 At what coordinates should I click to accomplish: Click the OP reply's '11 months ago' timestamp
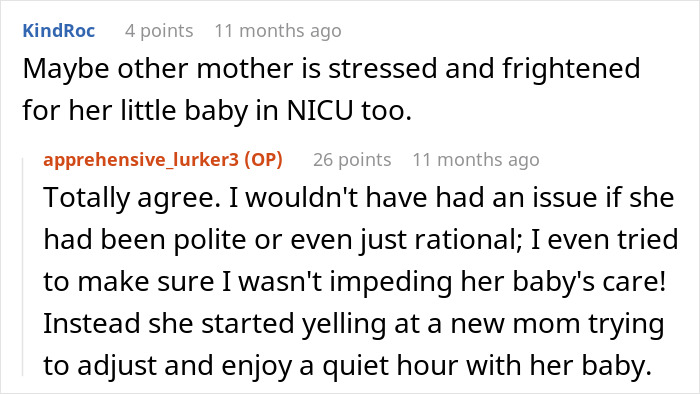pos(476,160)
